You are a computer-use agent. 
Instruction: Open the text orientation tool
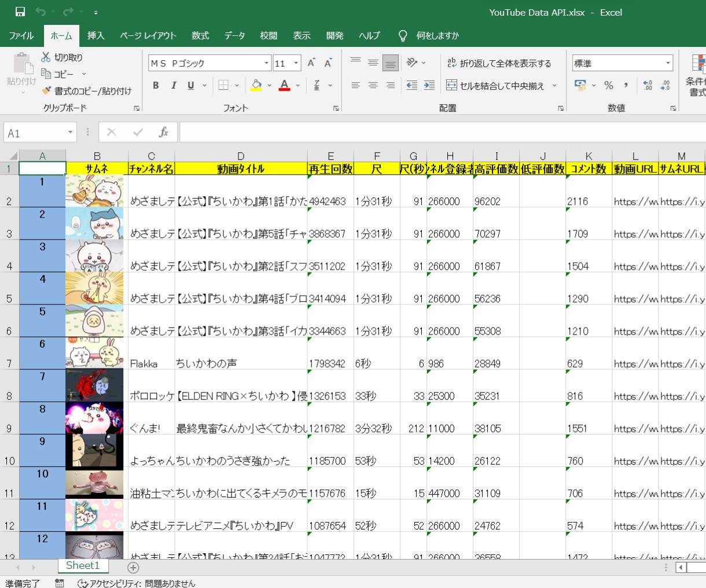click(x=412, y=63)
